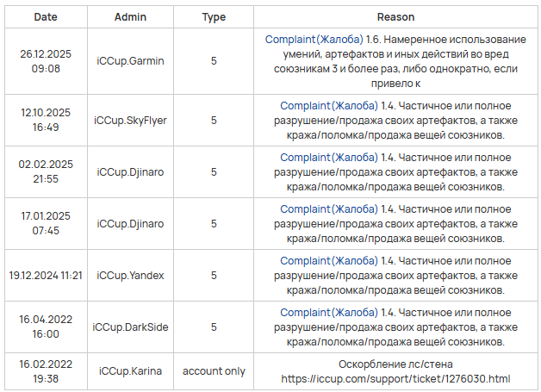The width and height of the screenshot is (541, 392).
Task: Click the admin name iCCup.SkyFlyer
Action: coord(130,121)
